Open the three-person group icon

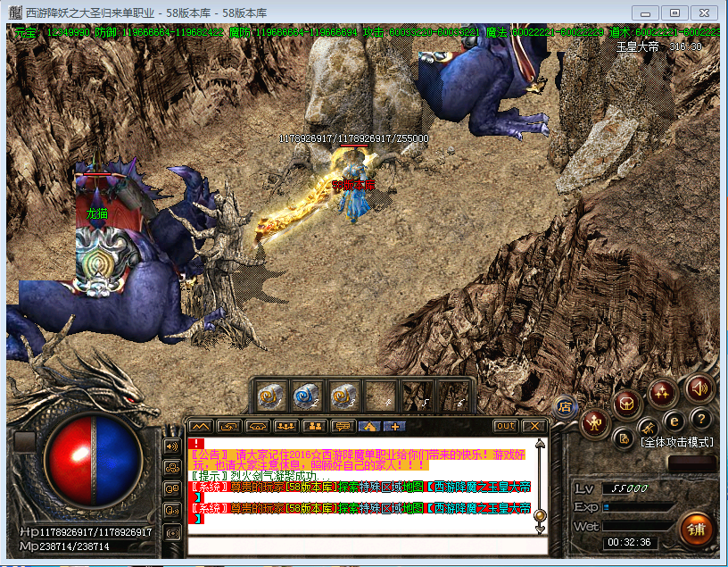pyautogui.click(x=285, y=426)
